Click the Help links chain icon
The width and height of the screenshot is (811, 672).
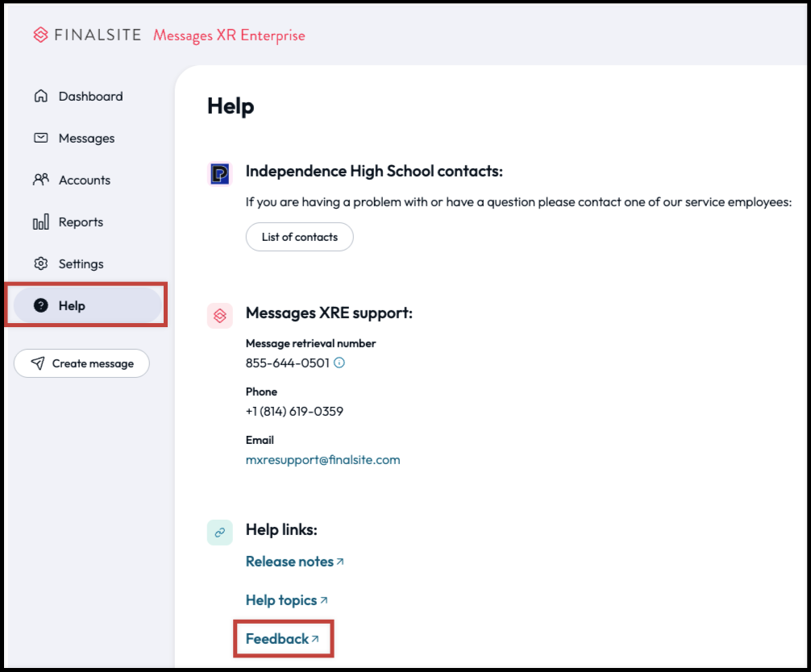pos(220,533)
